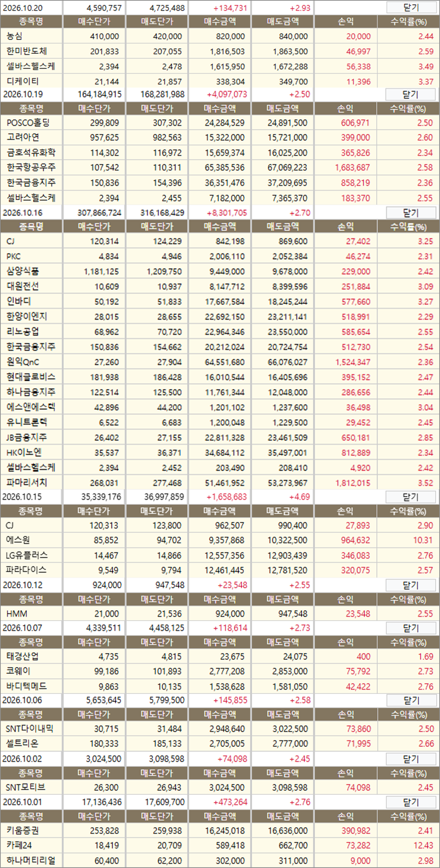
Task: Select the 원익QnC entry
Action: click(23, 362)
